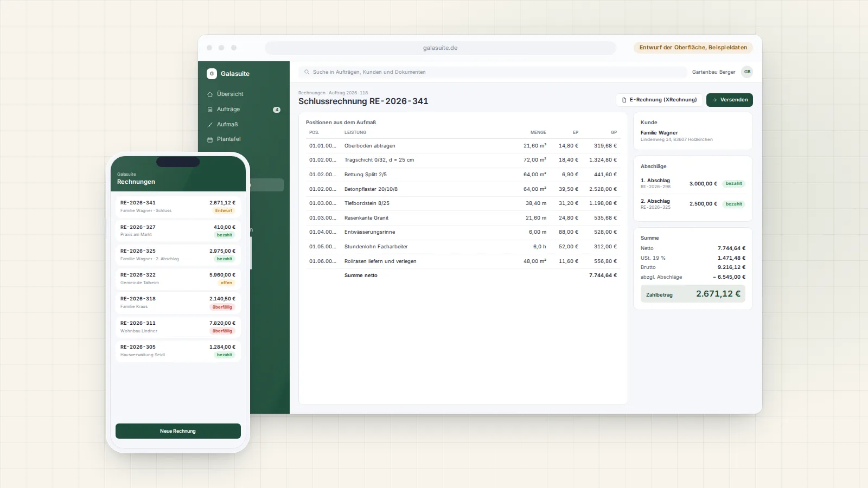The width and height of the screenshot is (868, 488).
Task: Open Plantafel in the sidebar
Action: [x=244, y=139]
